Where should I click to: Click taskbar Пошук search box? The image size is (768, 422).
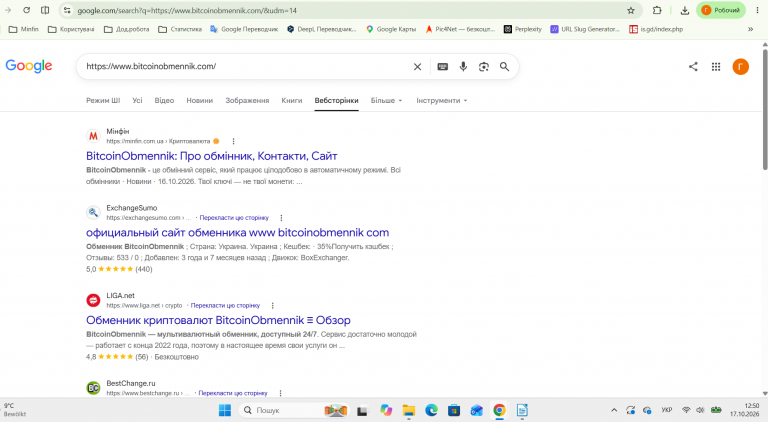[x=294, y=410]
